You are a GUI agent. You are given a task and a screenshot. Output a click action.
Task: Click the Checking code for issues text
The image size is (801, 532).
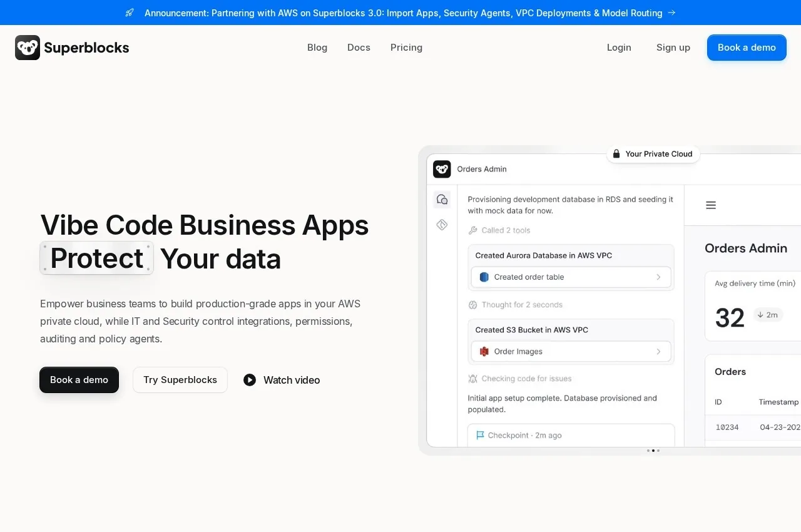tap(526, 379)
